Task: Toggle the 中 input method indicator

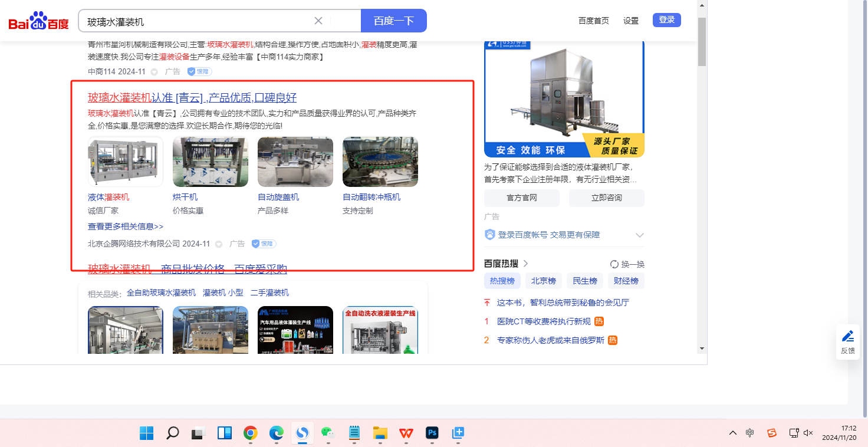Action: (749, 433)
